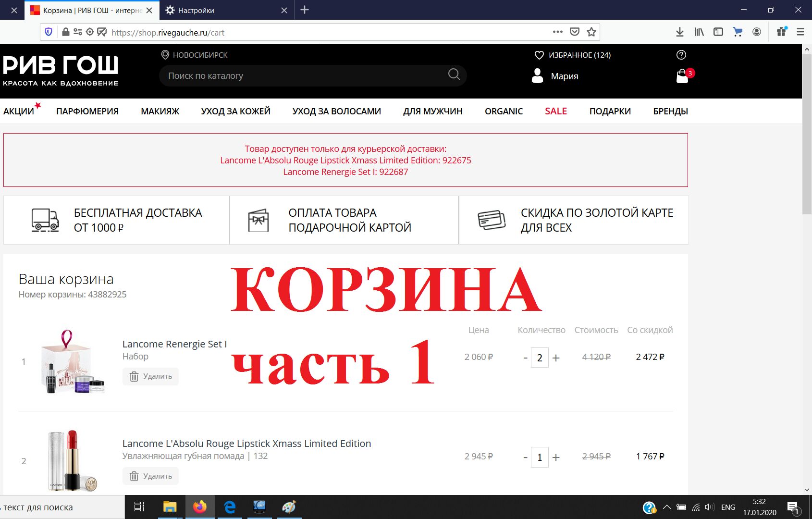Click the heart icon for ИЗБРАННОЕ

pyautogui.click(x=539, y=55)
